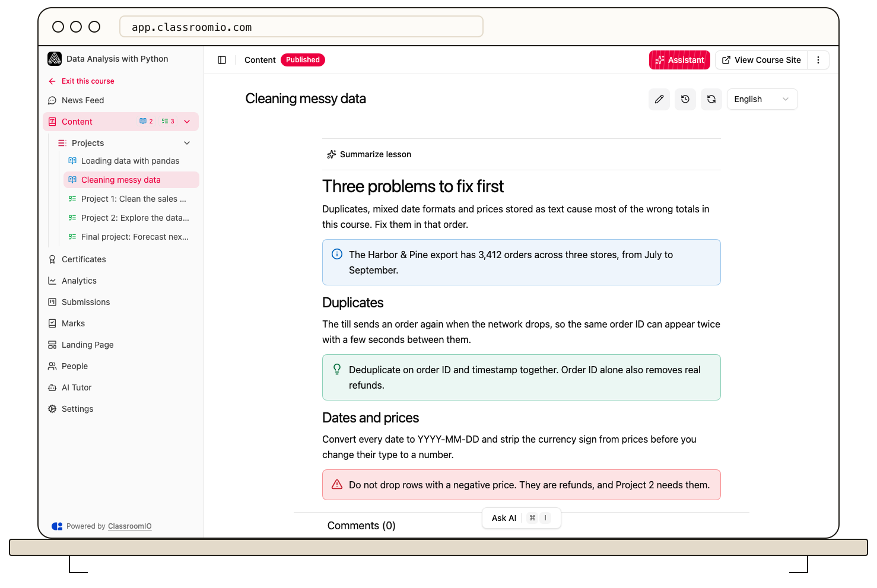Collapse the Projects section chevron
The image size is (877, 588).
coord(187,143)
